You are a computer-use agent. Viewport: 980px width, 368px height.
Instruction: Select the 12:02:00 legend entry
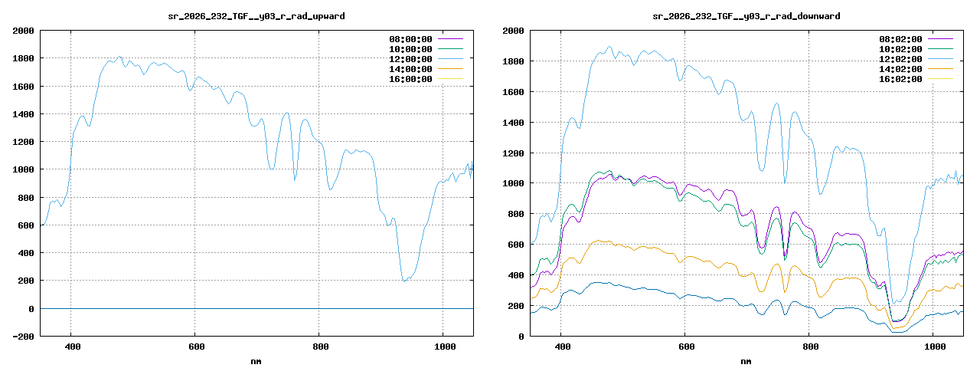900,58
